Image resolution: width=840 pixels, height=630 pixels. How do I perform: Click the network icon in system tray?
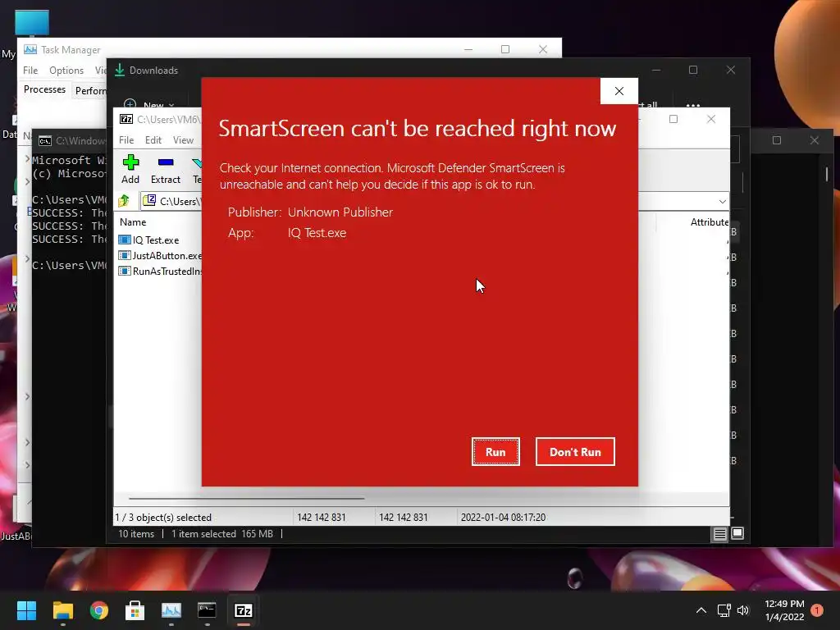pos(724,610)
